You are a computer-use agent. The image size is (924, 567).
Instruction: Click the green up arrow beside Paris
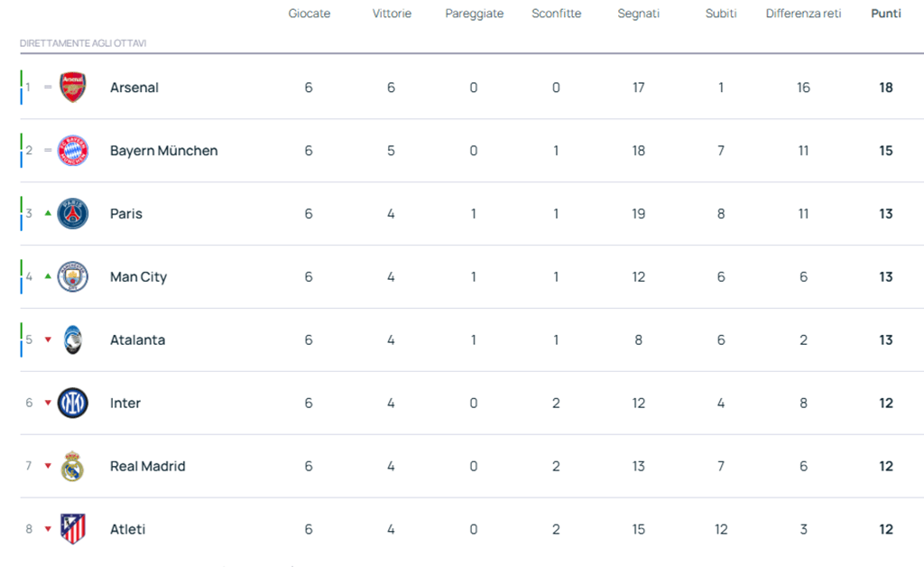48,214
